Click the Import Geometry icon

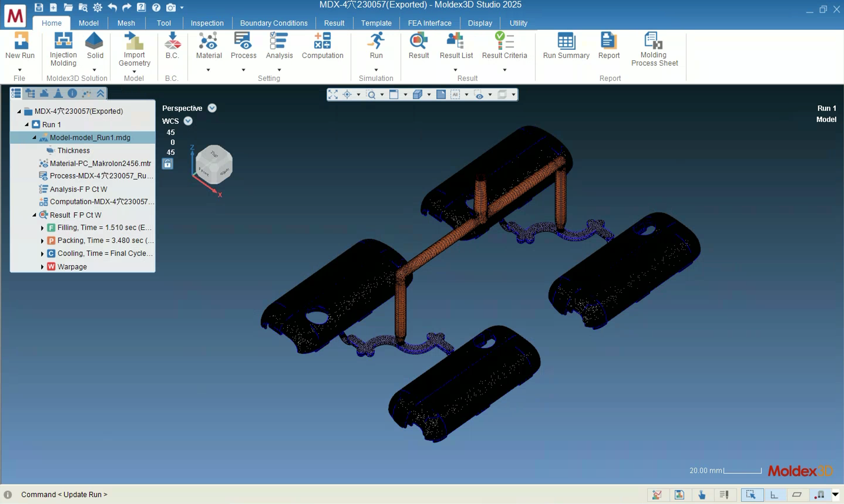point(134,41)
